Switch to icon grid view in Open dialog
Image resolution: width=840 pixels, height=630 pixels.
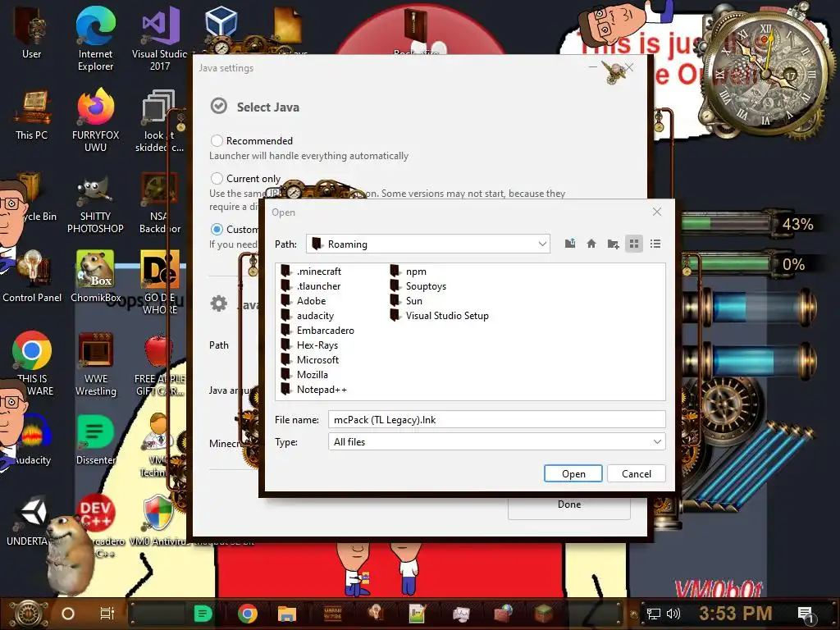click(634, 244)
